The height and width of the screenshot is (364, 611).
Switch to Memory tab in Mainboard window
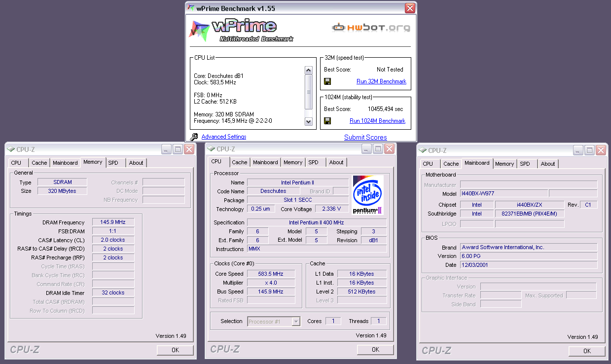coord(504,164)
